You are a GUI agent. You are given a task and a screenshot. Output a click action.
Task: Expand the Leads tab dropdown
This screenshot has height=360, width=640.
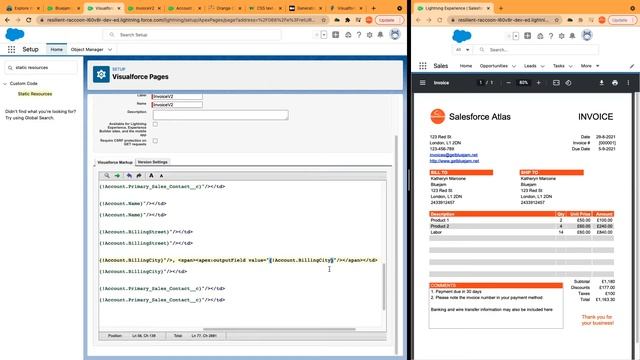click(542, 66)
